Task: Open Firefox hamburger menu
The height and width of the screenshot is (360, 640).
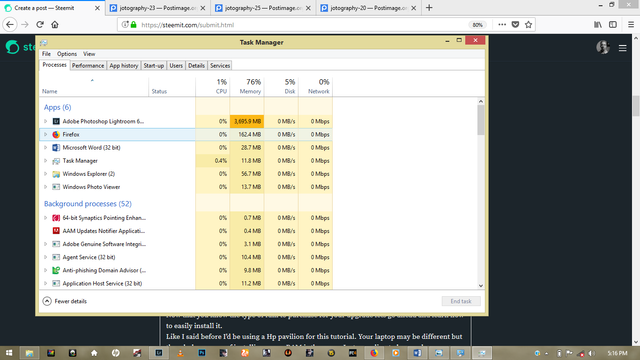Action: pos(631,25)
